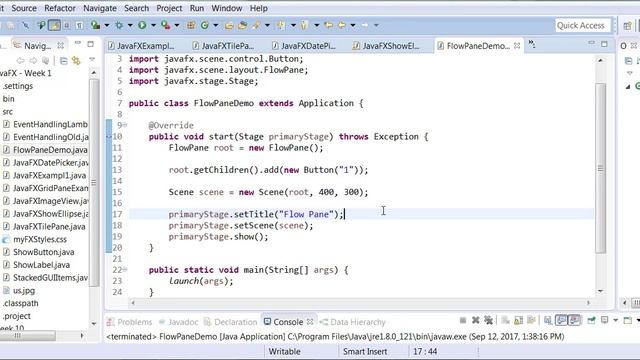The image size is (640, 360).
Task: Open New Java Class dropdown arrow
Action: point(216,25)
